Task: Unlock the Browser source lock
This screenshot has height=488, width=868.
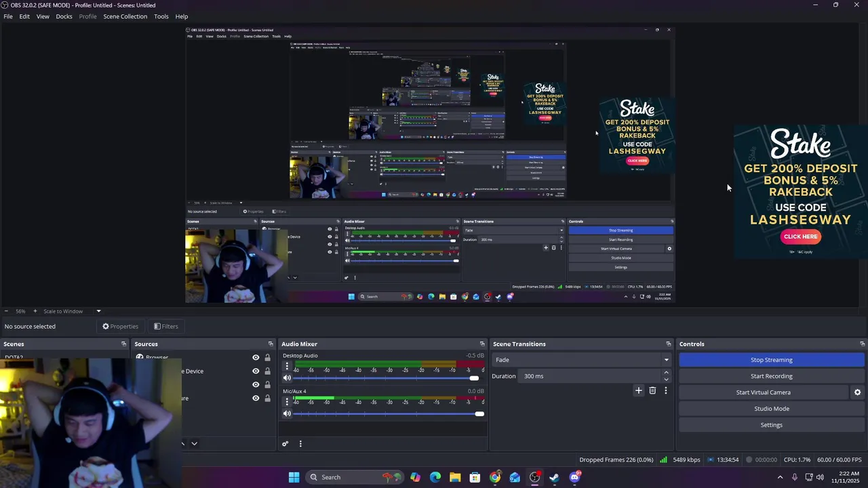Action: pos(267,358)
